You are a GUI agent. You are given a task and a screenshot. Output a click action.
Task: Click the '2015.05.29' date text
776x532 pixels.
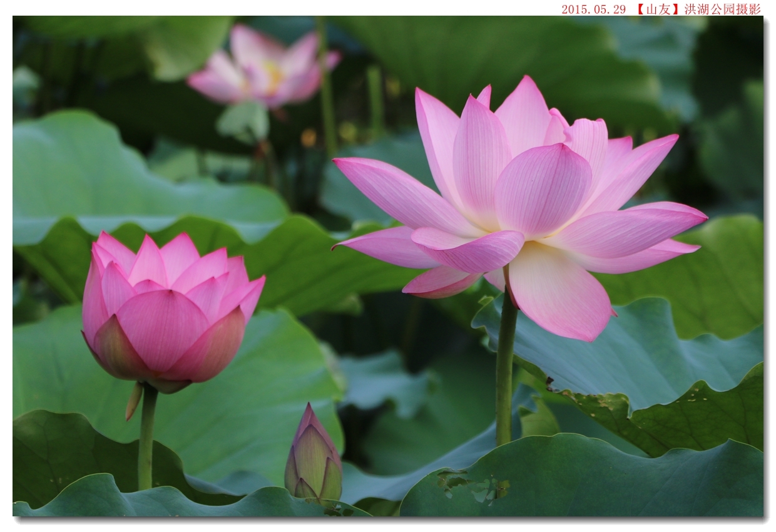593,9
